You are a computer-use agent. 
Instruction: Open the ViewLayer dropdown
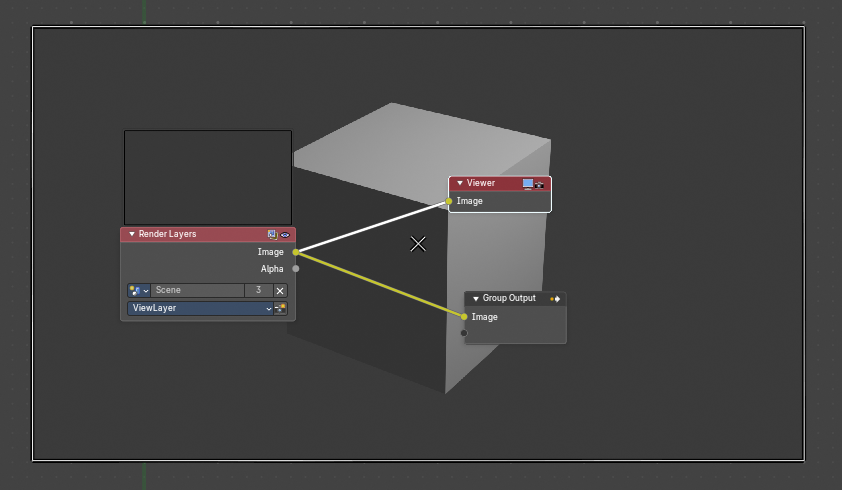coord(200,308)
